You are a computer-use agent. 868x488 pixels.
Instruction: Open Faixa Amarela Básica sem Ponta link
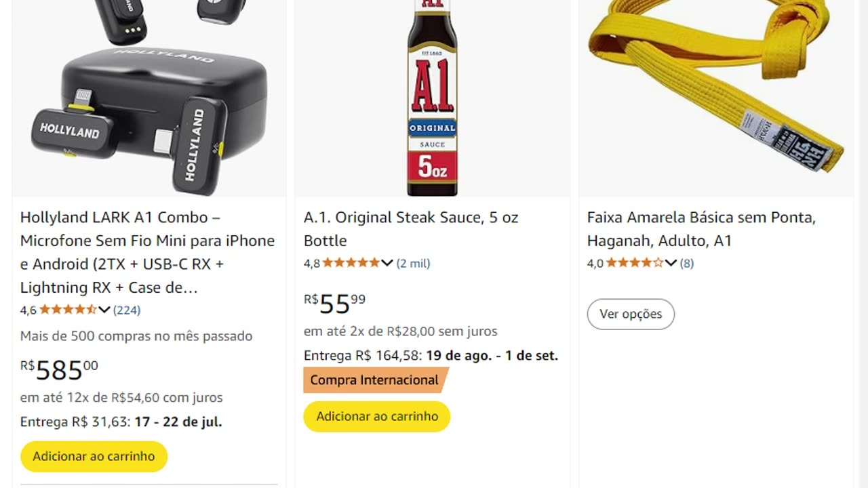(701, 229)
